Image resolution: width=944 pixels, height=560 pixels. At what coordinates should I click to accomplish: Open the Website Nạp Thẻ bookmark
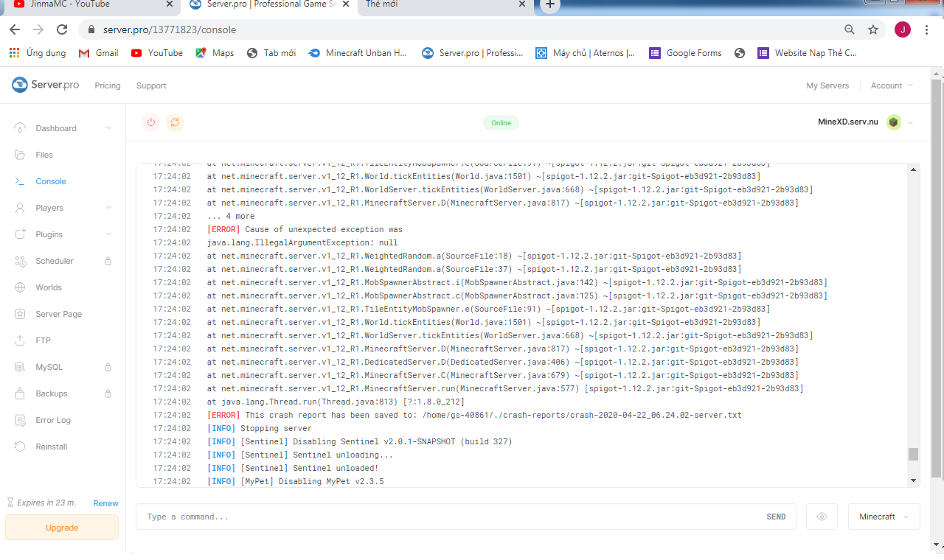(x=808, y=53)
